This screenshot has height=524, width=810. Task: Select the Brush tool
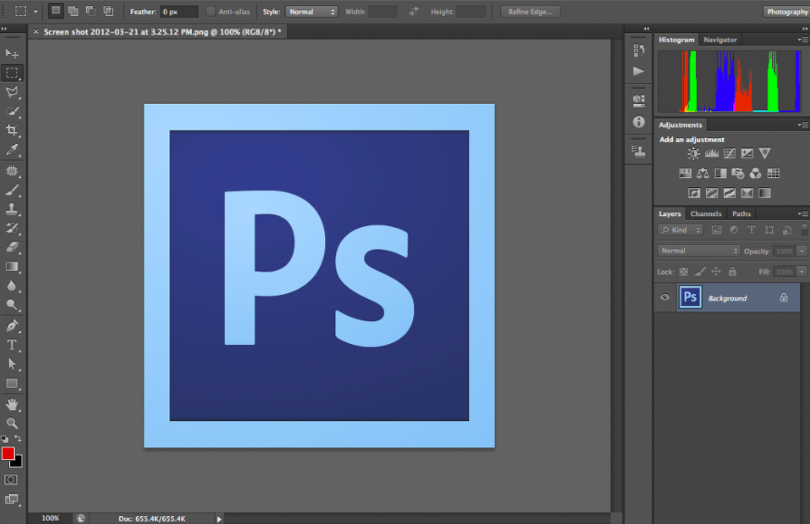pos(11,190)
